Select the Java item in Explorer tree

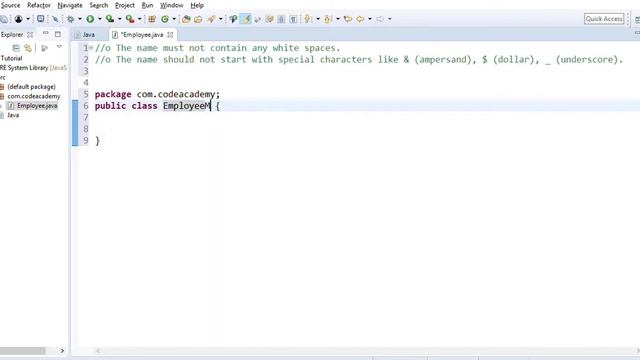coord(13,115)
